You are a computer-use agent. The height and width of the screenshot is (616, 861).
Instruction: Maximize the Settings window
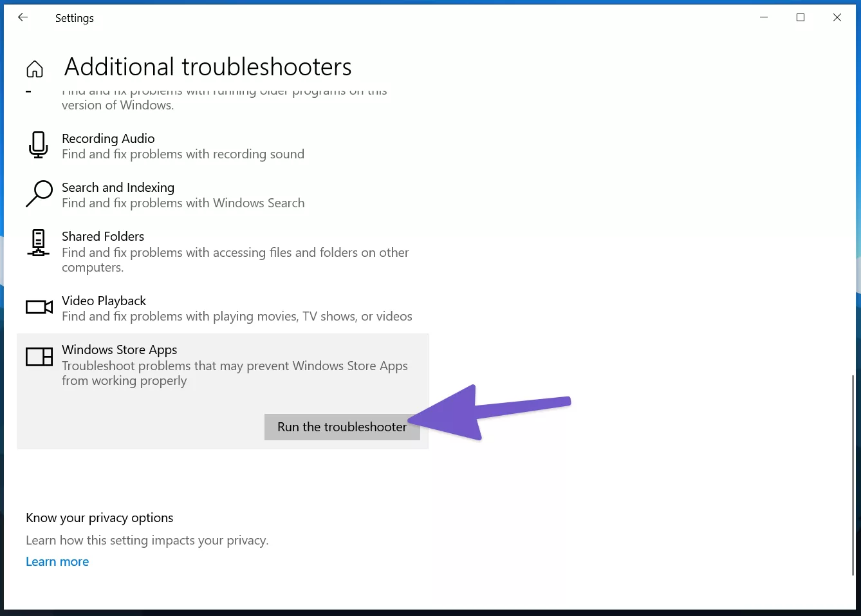pyautogui.click(x=801, y=17)
